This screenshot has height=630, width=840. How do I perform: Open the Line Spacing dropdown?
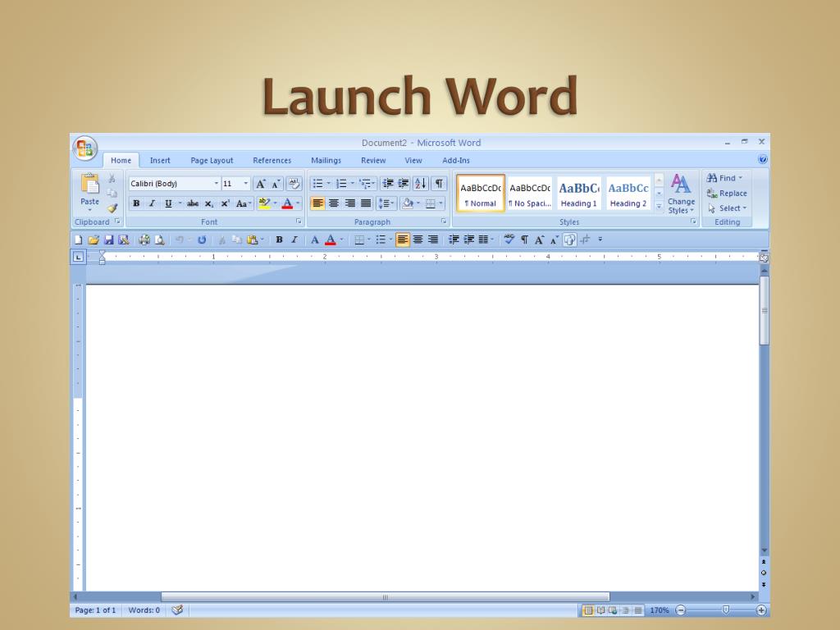point(386,203)
